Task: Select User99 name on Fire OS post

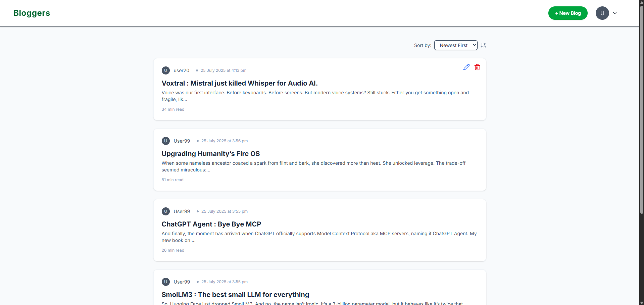Action: 182,141
